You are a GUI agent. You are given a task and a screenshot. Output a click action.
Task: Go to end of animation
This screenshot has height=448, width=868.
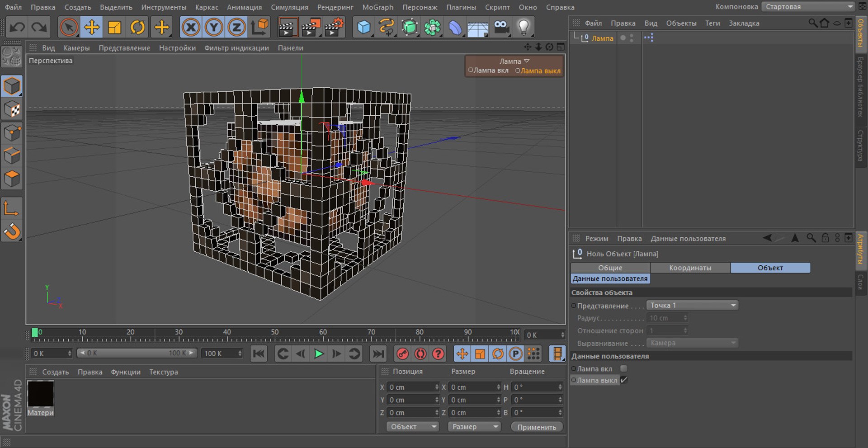[378, 354]
